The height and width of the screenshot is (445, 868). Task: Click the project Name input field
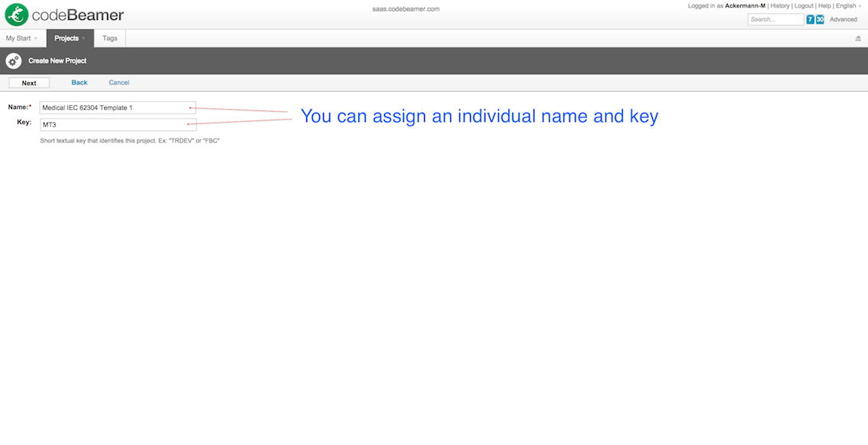(118, 107)
